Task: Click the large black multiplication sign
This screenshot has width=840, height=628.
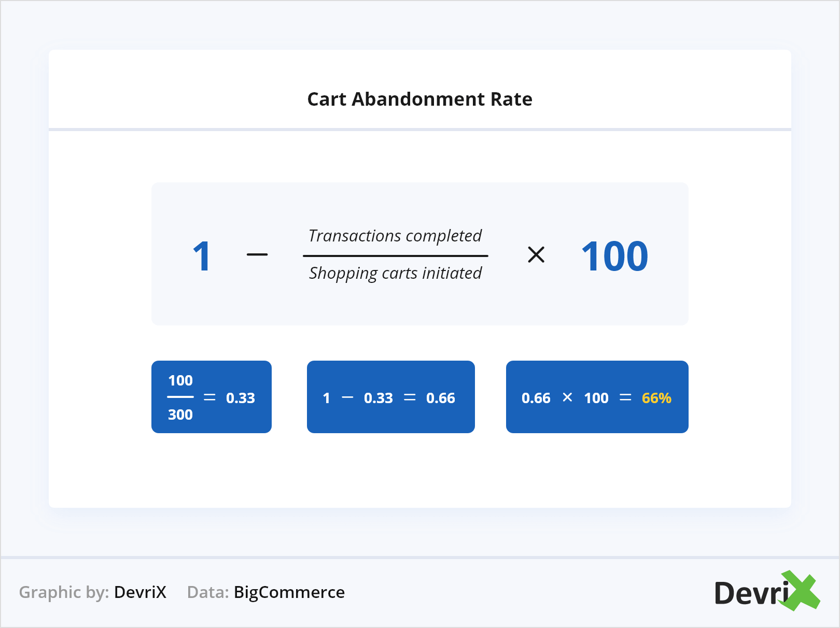Action: point(536,255)
